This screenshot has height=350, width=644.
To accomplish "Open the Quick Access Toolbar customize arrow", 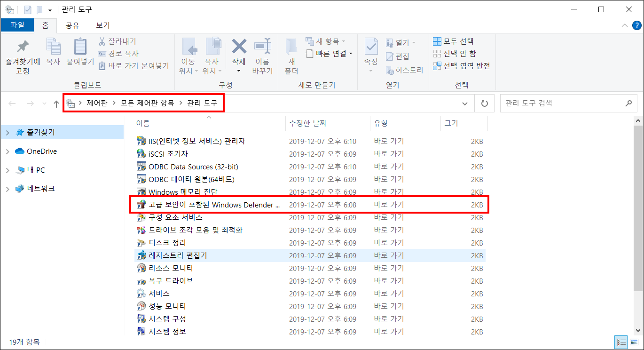I will click(x=50, y=9).
